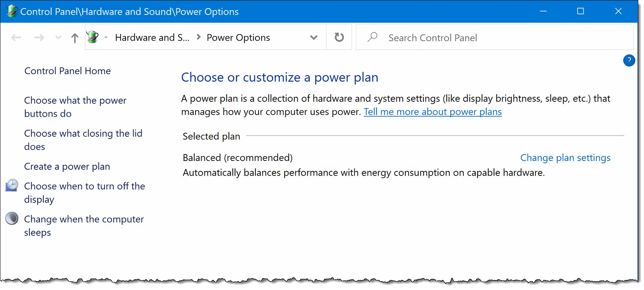Select Power Options breadcrumb item
This screenshot has width=644, height=290.
click(238, 38)
